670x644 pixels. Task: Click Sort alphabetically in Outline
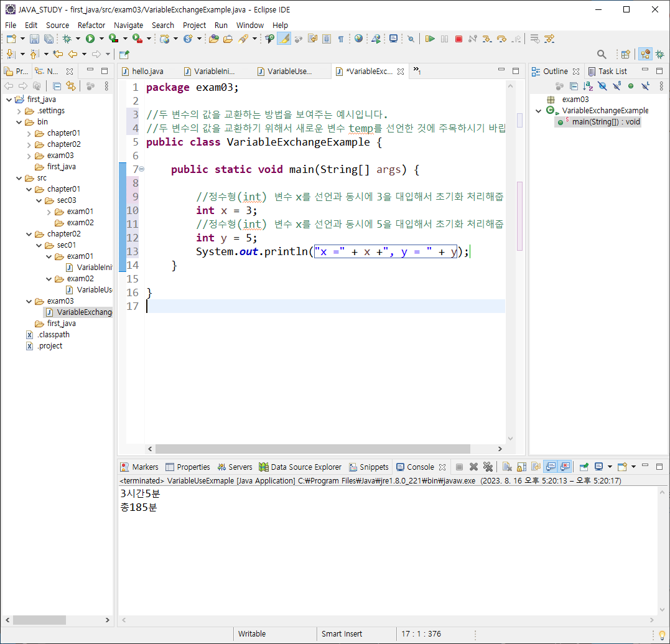point(588,86)
